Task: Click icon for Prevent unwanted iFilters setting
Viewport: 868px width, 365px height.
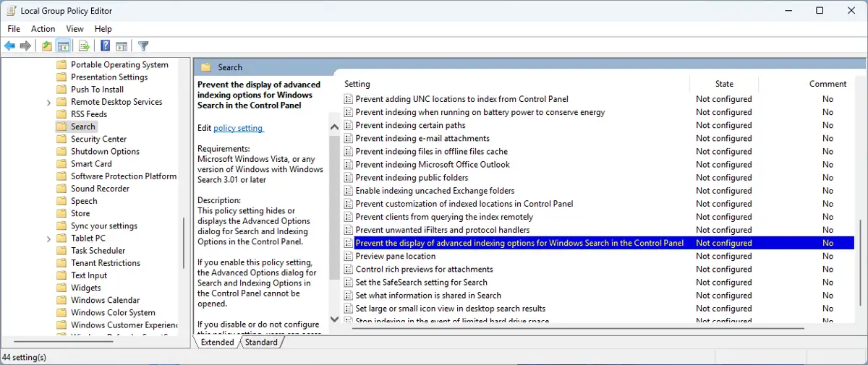Action: 348,230
